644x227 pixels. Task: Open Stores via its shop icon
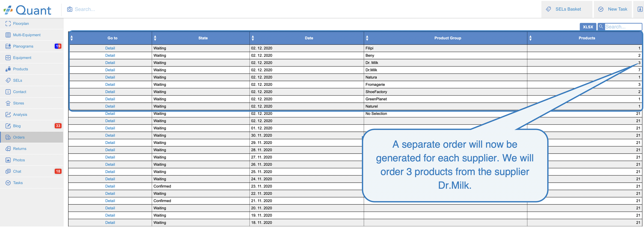click(8, 103)
